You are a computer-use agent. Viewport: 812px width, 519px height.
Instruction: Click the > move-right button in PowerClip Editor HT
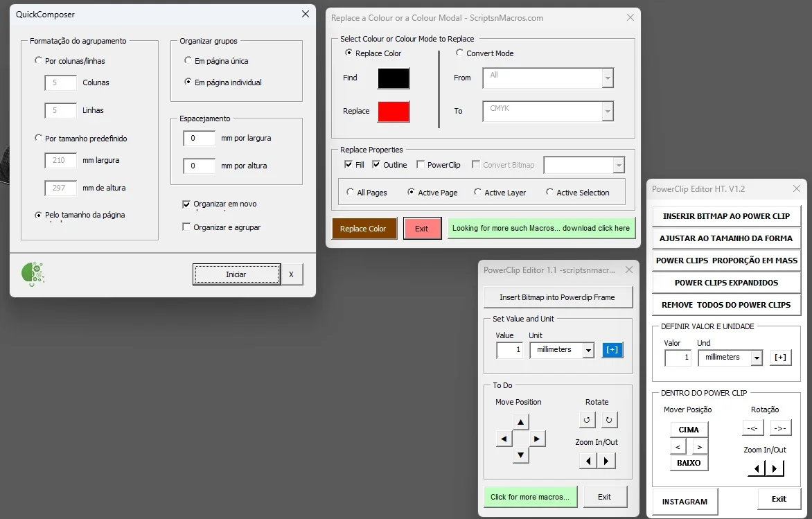point(700,447)
